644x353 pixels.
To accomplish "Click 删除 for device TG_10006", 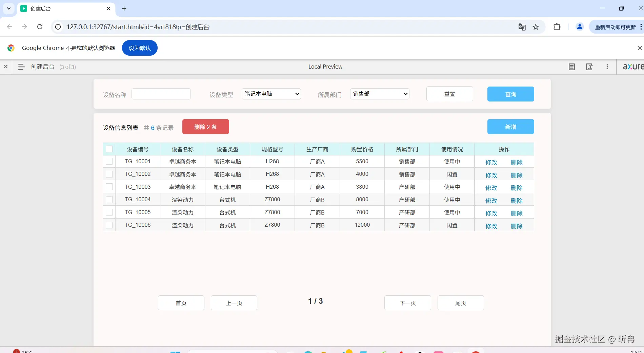I will click(x=517, y=226).
